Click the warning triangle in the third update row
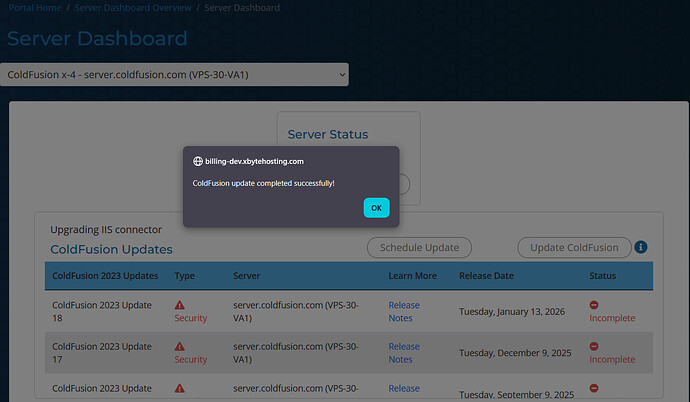690x402 pixels. 180,388
